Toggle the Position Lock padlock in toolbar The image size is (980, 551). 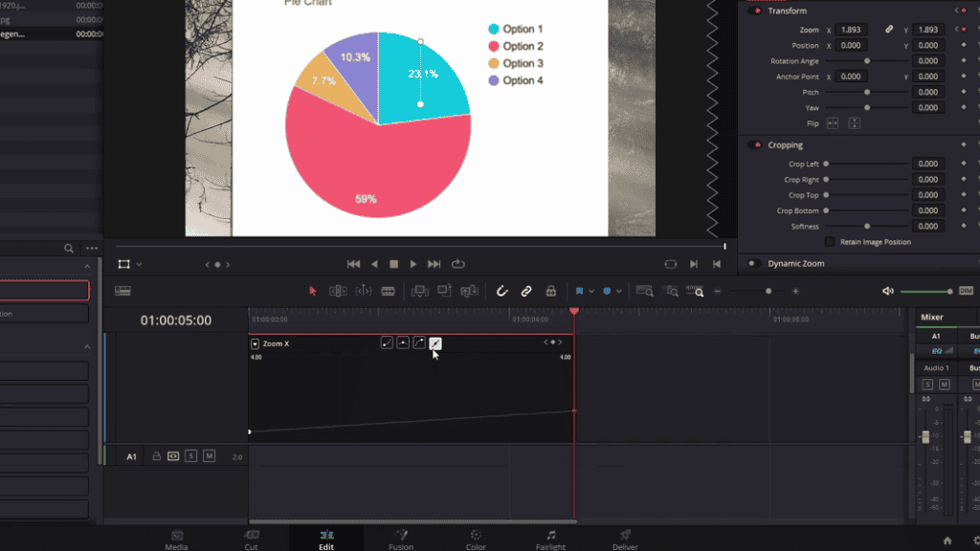pyautogui.click(x=550, y=291)
